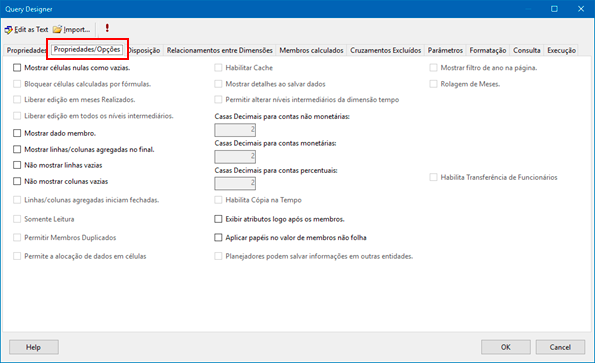Select the Propriedades/Opções tab

tap(87, 49)
